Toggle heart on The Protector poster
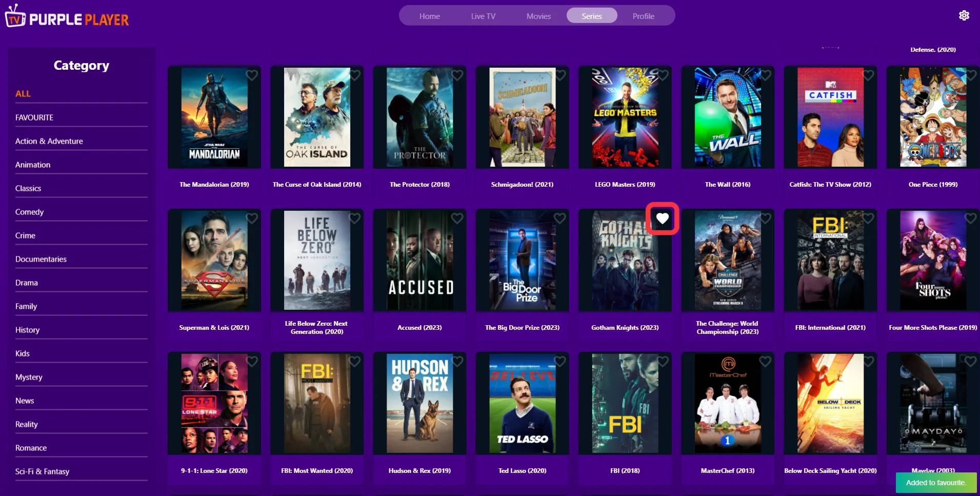 (457, 75)
